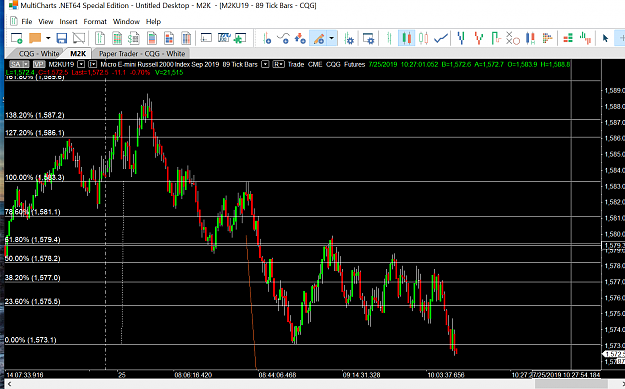Open the R dropdown in status line
This screenshot has width=625, height=389.
(278, 64)
